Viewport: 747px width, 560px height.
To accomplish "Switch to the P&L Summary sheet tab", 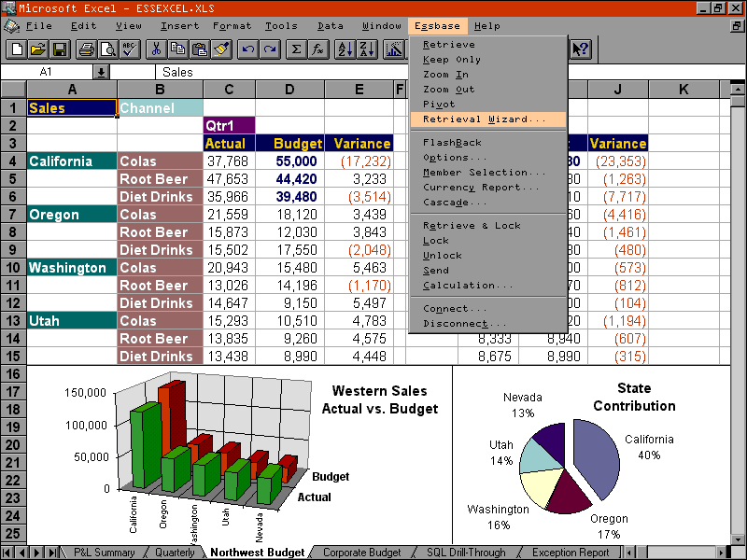I will click(105, 553).
